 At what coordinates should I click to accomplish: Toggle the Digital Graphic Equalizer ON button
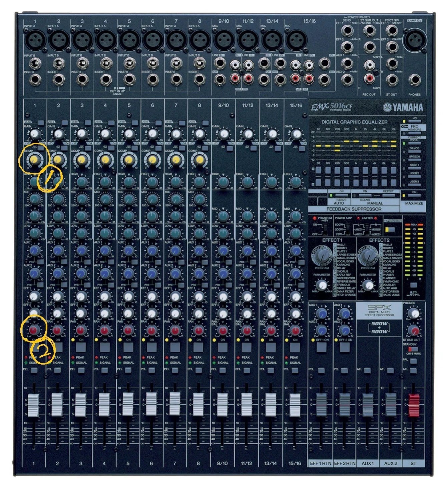pos(415,121)
